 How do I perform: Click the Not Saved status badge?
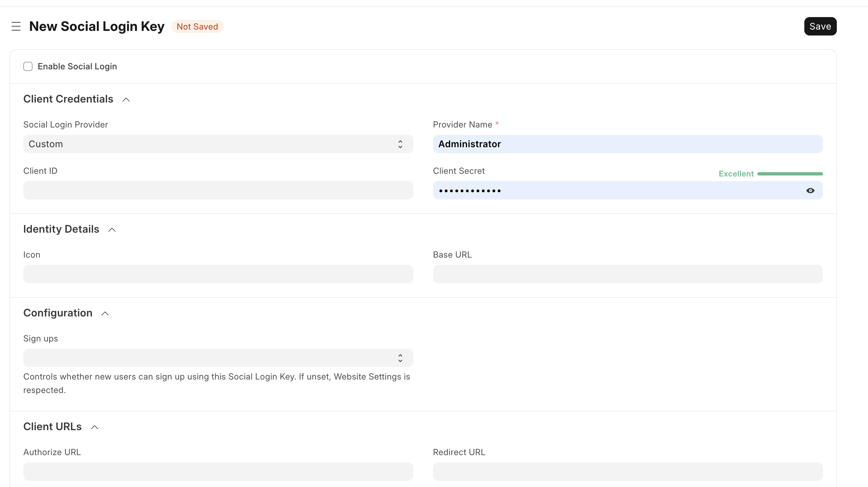(x=197, y=26)
